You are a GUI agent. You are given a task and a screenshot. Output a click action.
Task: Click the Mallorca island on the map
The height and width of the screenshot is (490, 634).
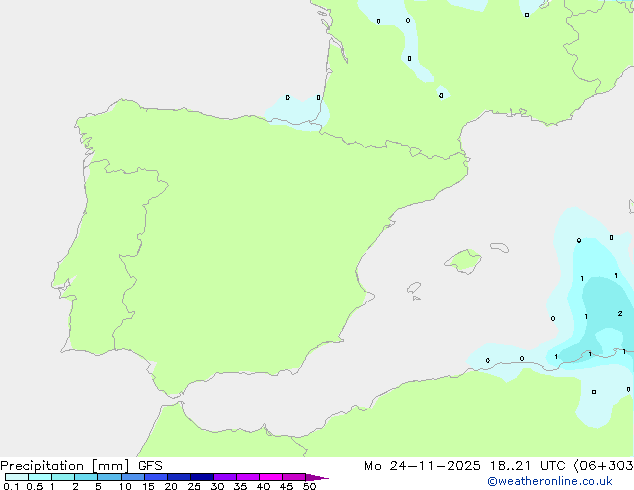462,262
